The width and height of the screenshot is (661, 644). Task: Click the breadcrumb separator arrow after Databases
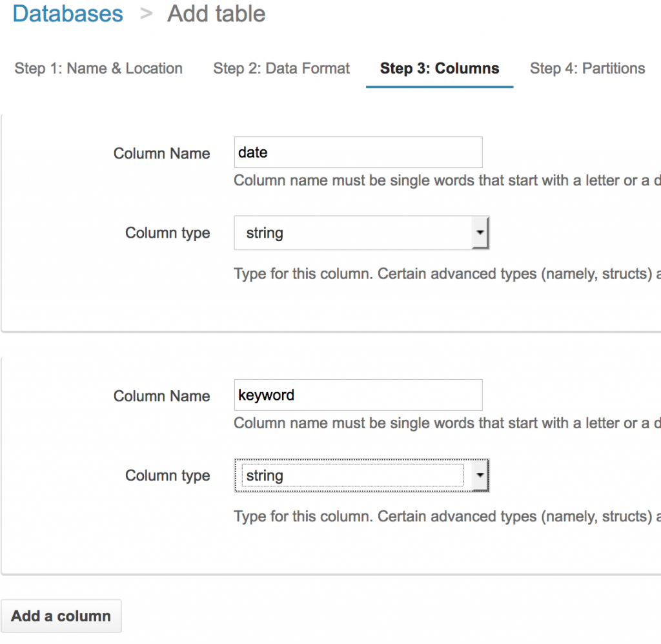(146, 14)
